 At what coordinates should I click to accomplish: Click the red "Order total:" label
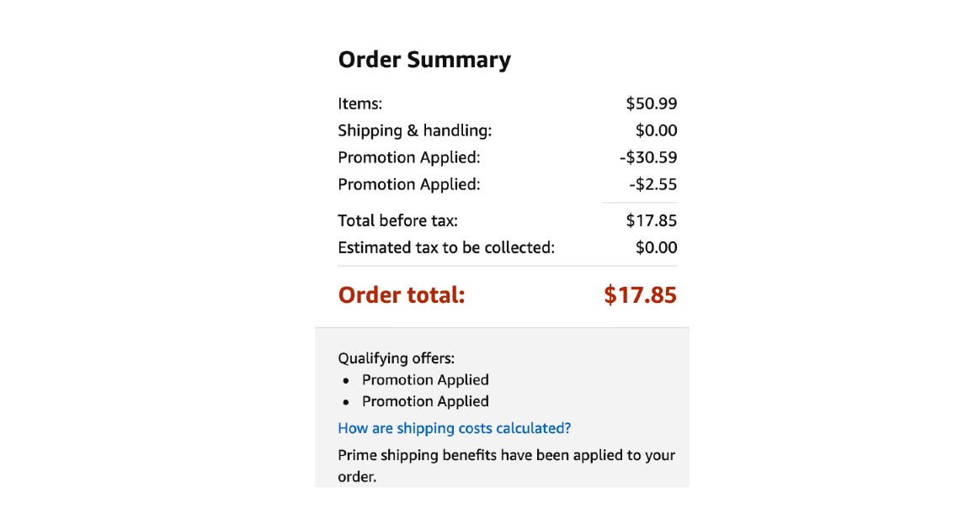click(x=401, y=295)
